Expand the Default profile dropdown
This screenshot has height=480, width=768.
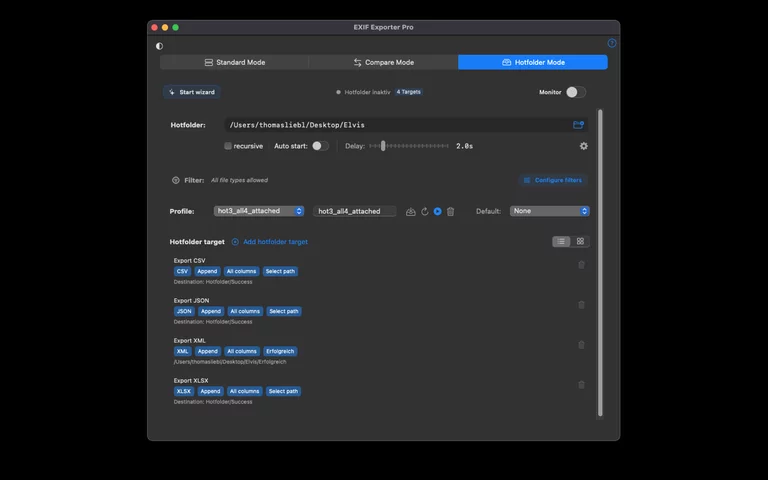point(549,211)
